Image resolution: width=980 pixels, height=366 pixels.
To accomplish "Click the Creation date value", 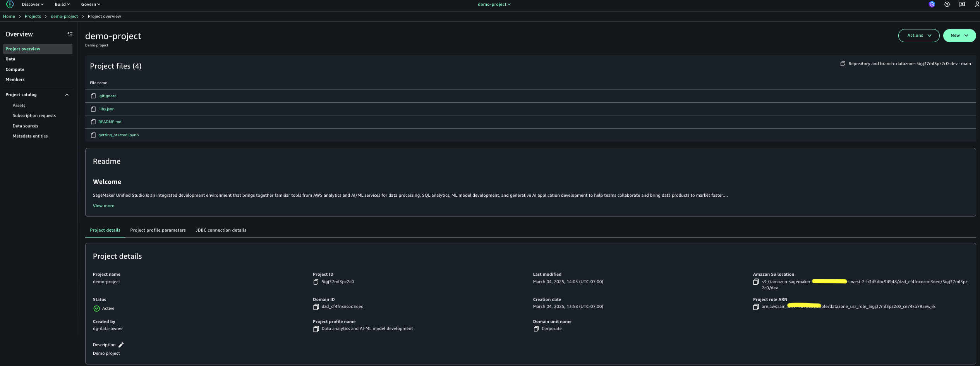I will 568,307.
